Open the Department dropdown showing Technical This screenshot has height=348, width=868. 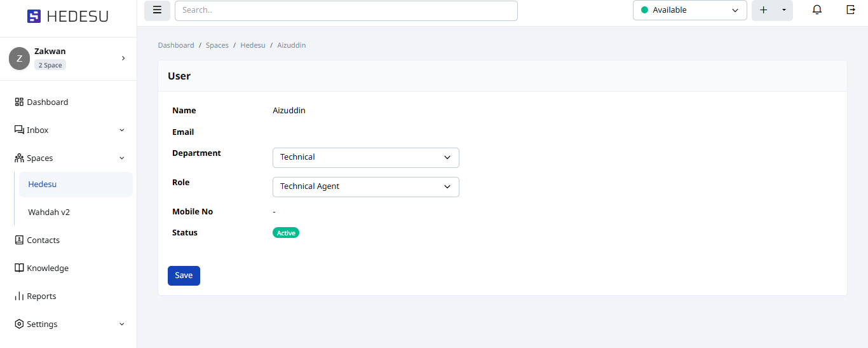(x=365, y=157)
